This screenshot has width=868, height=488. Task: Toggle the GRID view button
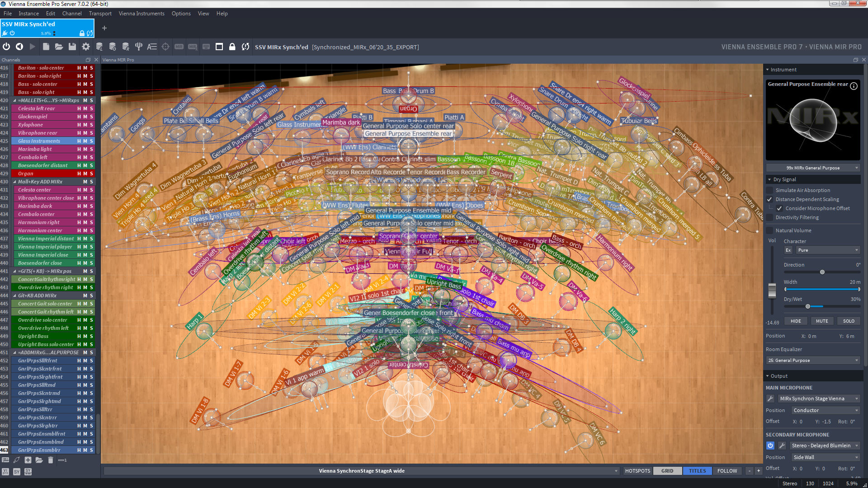pos(667,471)
